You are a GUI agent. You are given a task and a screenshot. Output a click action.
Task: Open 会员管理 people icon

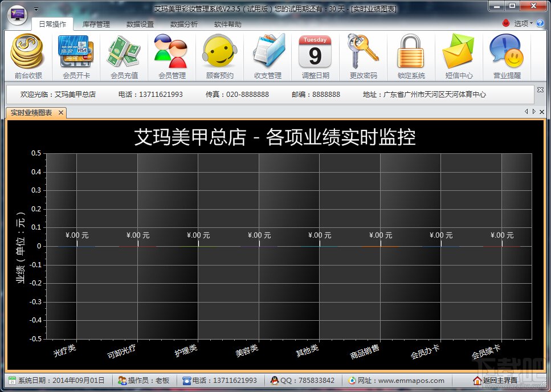click(x=172, y=51)
